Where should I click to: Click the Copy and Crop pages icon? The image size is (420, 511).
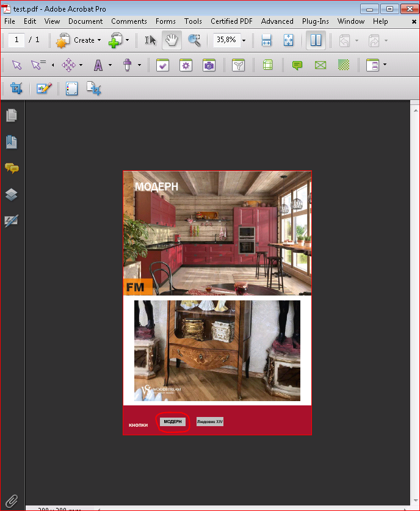coord(94,89)
